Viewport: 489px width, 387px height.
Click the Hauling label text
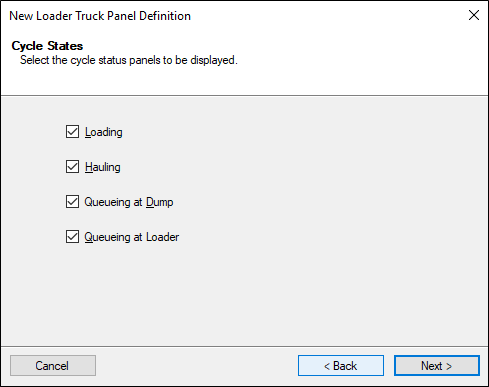pyautogui.click(x=103, y=167)
